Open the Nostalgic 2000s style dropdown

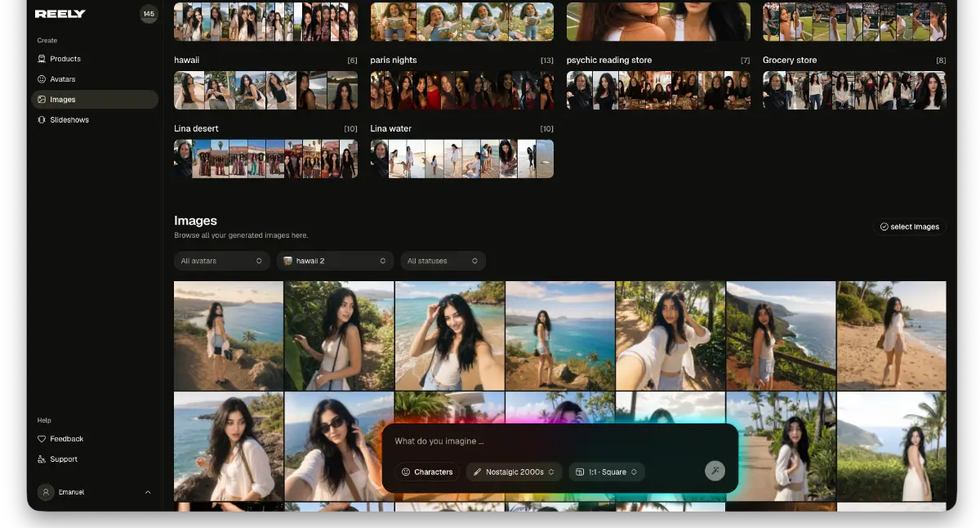tap(514, 472)
